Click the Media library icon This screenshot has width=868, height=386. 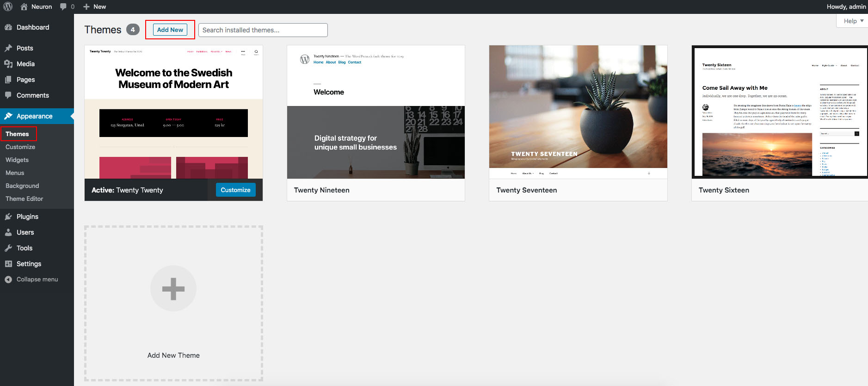[x=8, y=64]
